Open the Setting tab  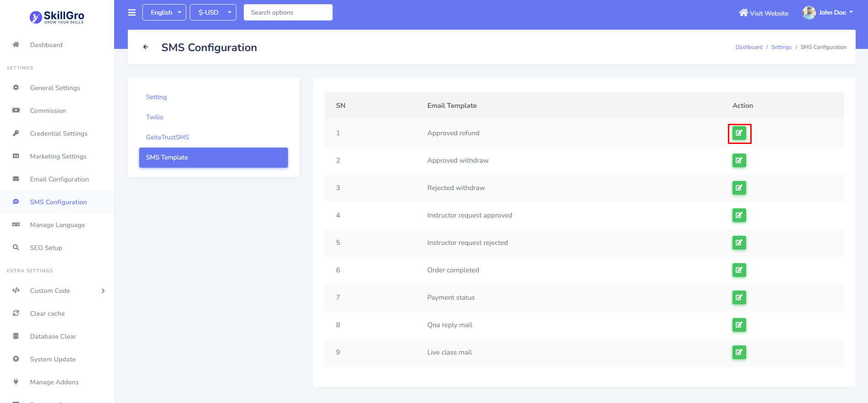pos(156,97)
